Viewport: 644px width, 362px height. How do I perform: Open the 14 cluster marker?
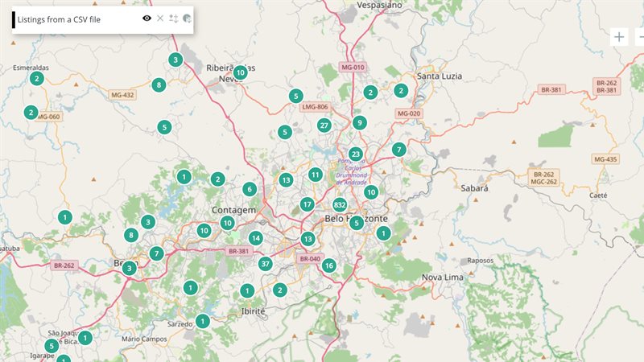[255, 238]
